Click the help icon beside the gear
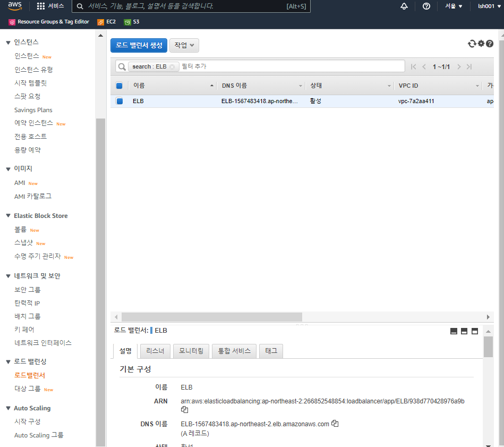504x447 pixels. click(x=490, y=44)
